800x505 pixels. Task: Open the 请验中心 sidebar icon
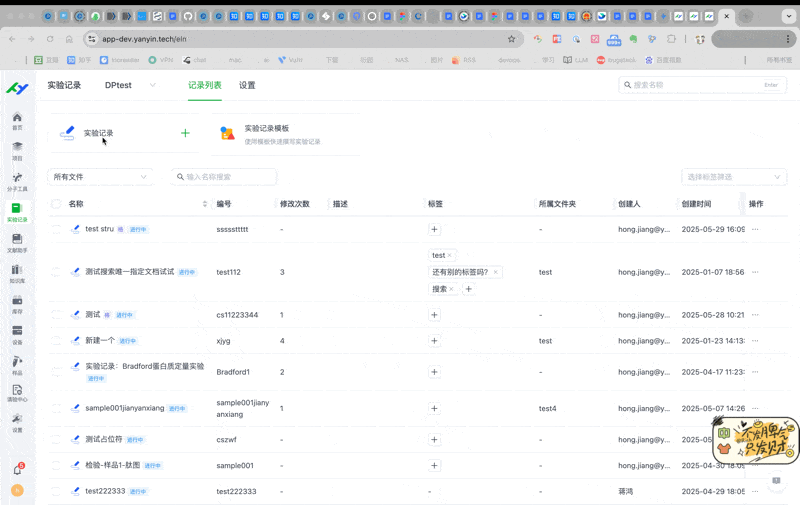click(17, 393)
